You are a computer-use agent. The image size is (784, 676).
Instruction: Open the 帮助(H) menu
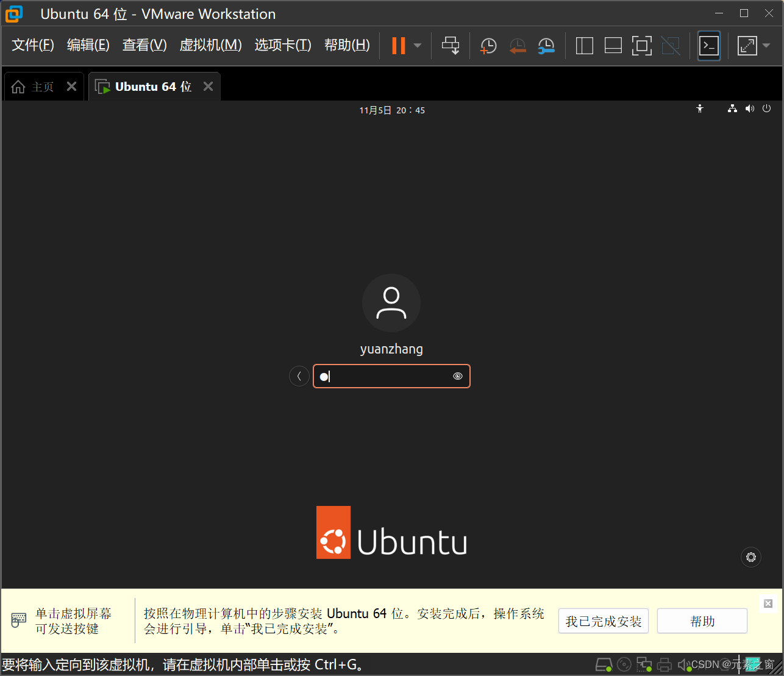347,45
